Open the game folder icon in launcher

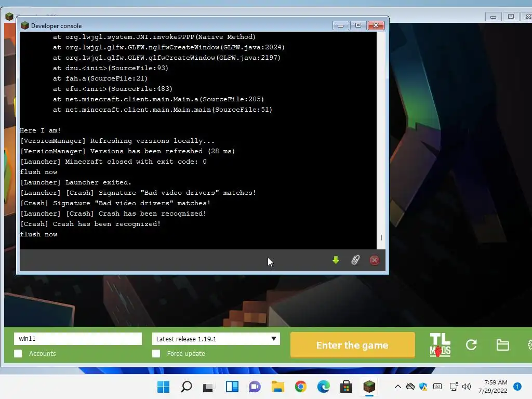[502, 345]
